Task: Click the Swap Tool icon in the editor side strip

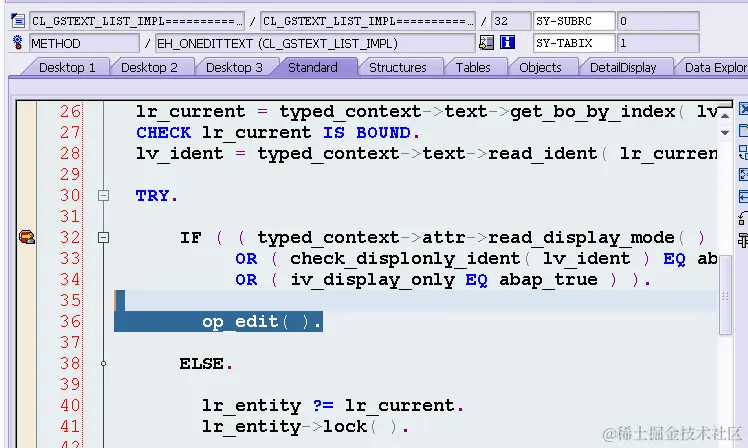Action: tap(743, 219)
